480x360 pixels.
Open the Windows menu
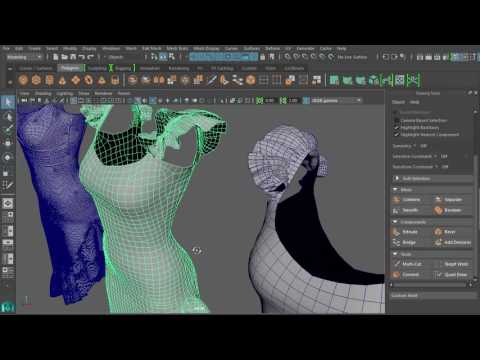click(111, 48)
